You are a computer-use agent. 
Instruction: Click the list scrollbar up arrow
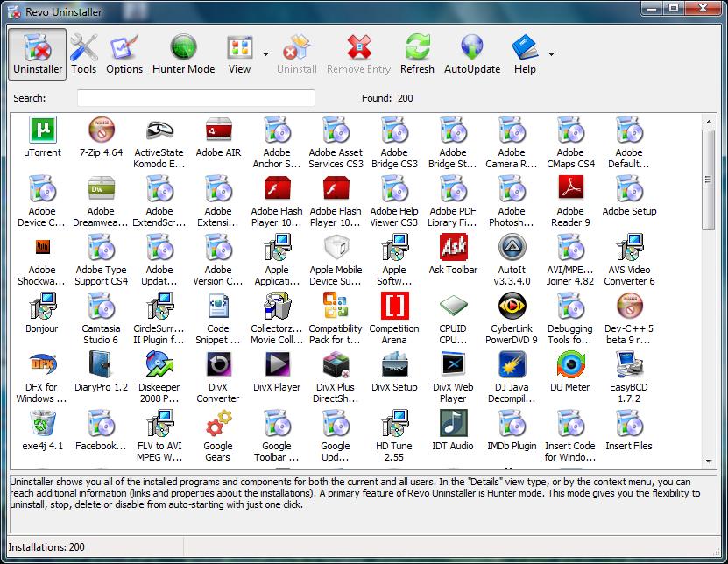point(709,122)
